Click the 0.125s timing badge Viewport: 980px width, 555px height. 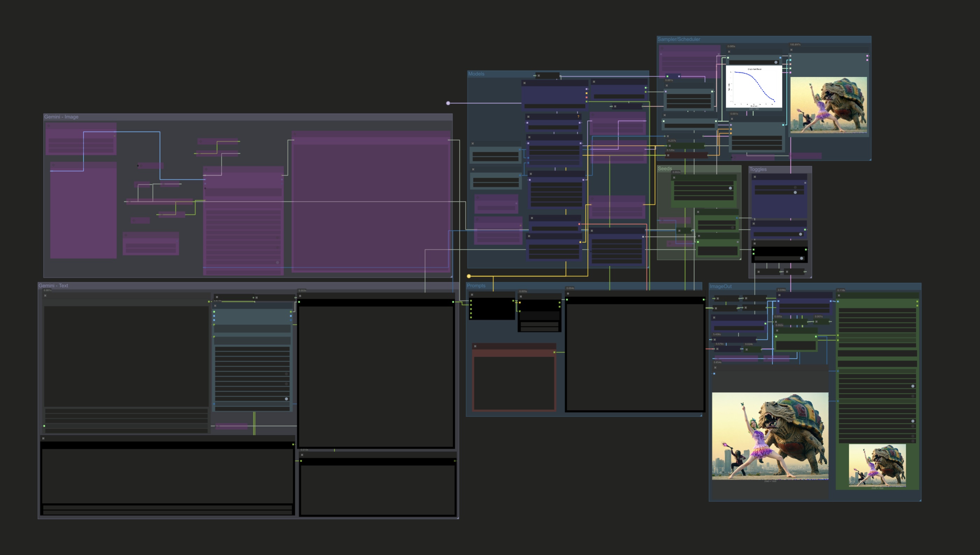(x=671, y=150)
